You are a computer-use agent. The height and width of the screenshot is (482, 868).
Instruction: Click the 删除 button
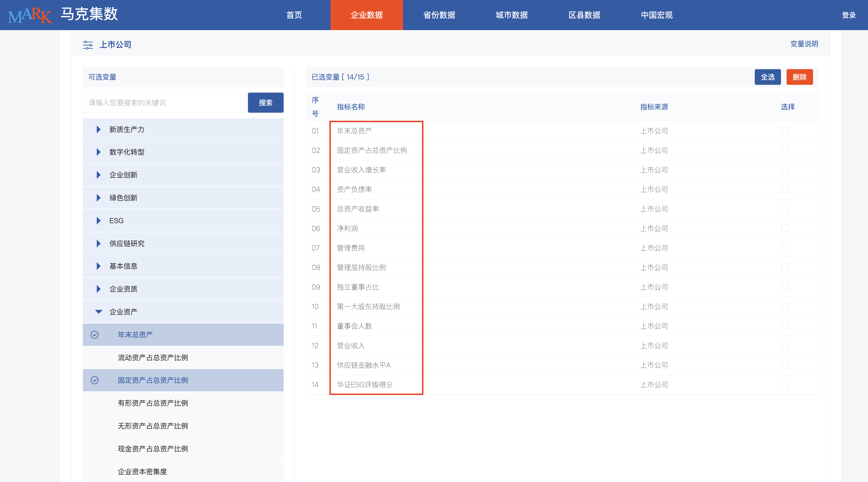coord(799,77)
